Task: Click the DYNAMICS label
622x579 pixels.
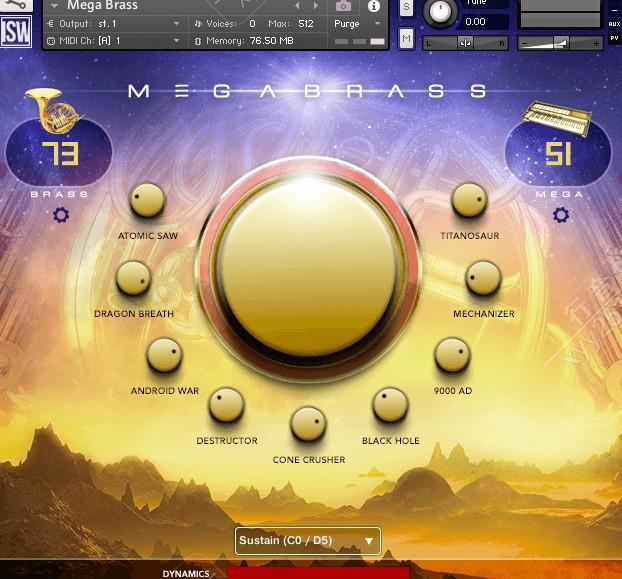Action: point(186,574)
